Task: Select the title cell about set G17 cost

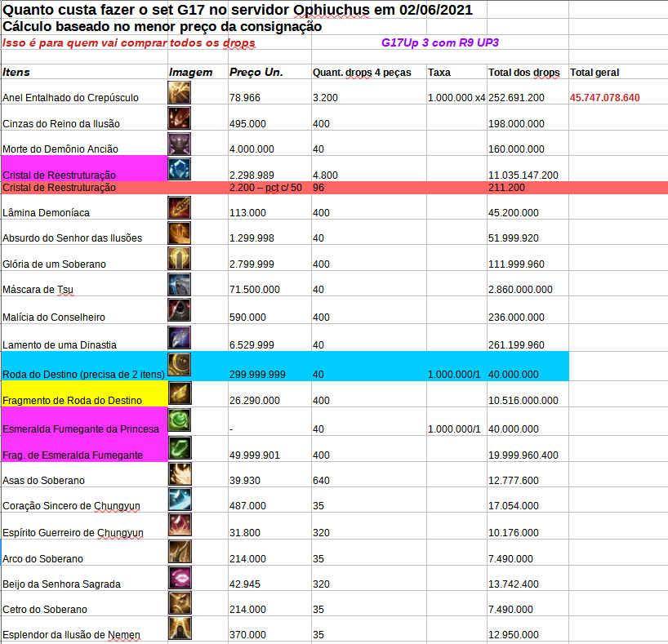Action: (238, 9)
